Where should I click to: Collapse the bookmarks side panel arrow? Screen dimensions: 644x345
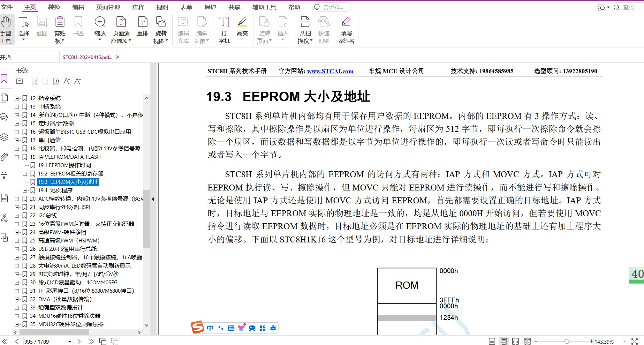[153, 199]
